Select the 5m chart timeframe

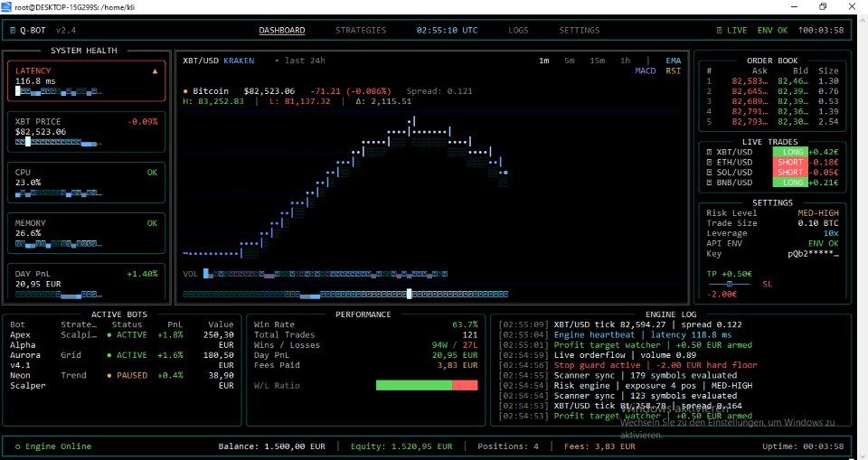coord(569,61)
